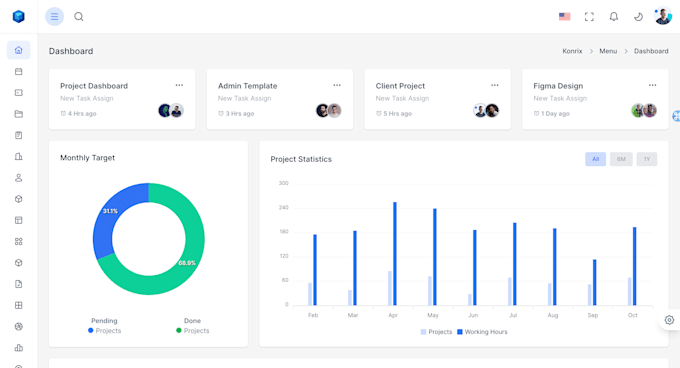The image size is (680, 368).
Task: Open the cube icon below user icon
Action: [x=19, y=199]
